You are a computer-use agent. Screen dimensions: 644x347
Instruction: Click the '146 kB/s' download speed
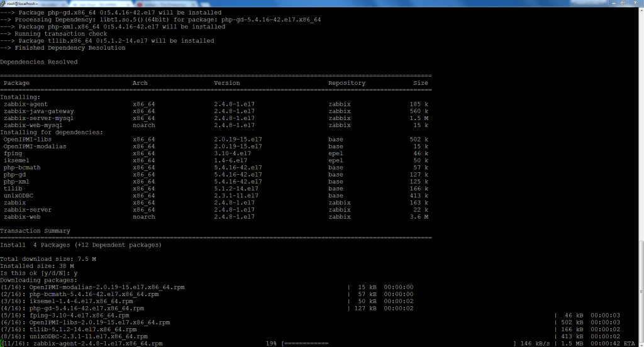click(x=535, y=343)
